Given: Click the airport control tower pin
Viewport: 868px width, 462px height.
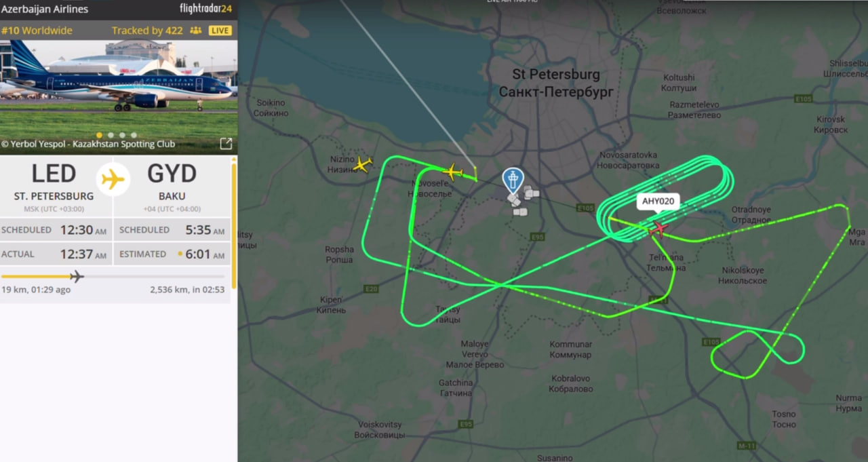Looking at the screenshot, I should [513, 180].
